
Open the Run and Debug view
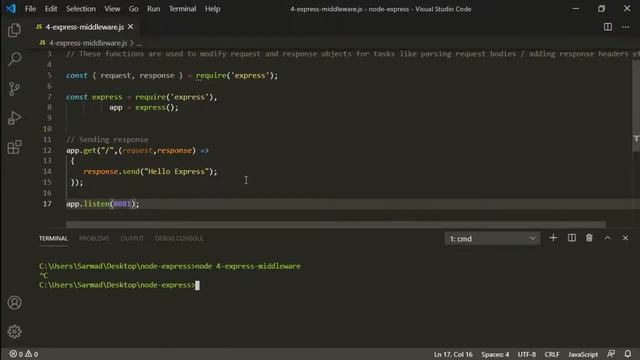(14, 118)
